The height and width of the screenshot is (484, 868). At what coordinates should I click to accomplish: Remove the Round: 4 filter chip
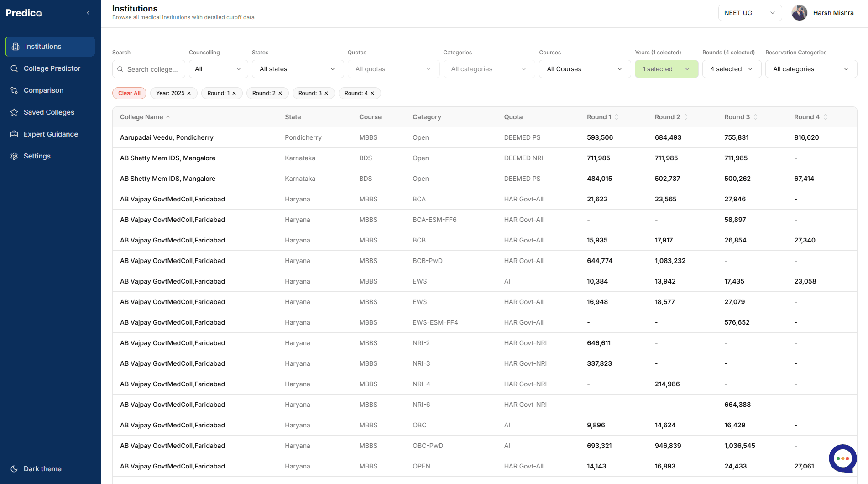(x=372, y=93)
